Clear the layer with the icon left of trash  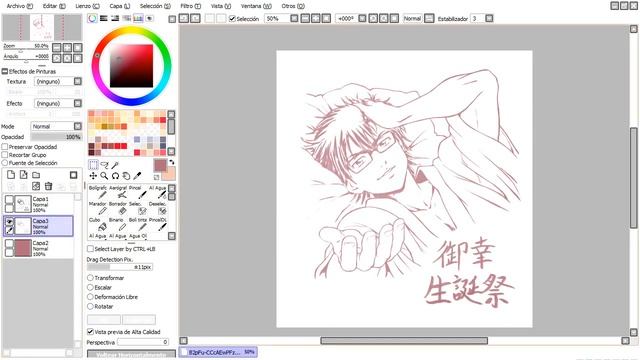[x=36, y=186]
